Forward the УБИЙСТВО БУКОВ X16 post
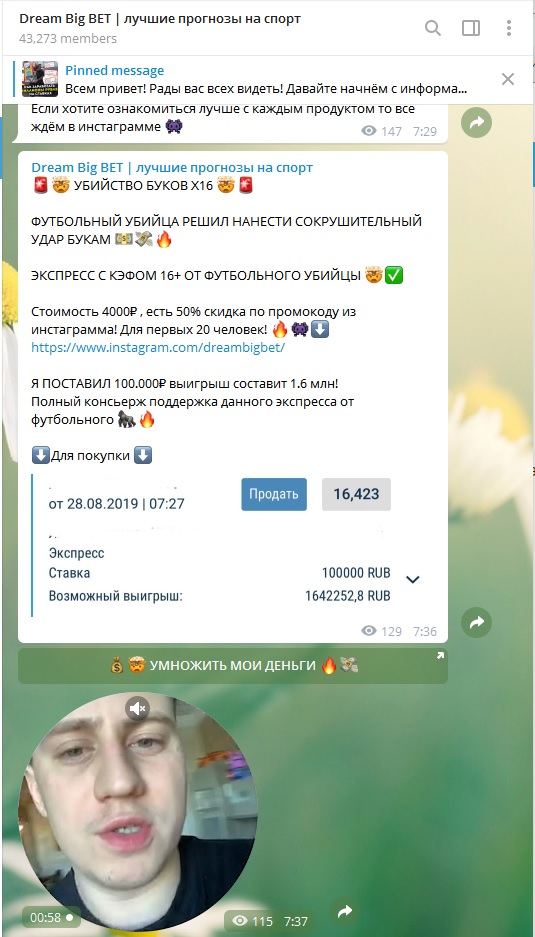Image resolution: width=535 pixels, height=937 pixels. coord(476,623)
